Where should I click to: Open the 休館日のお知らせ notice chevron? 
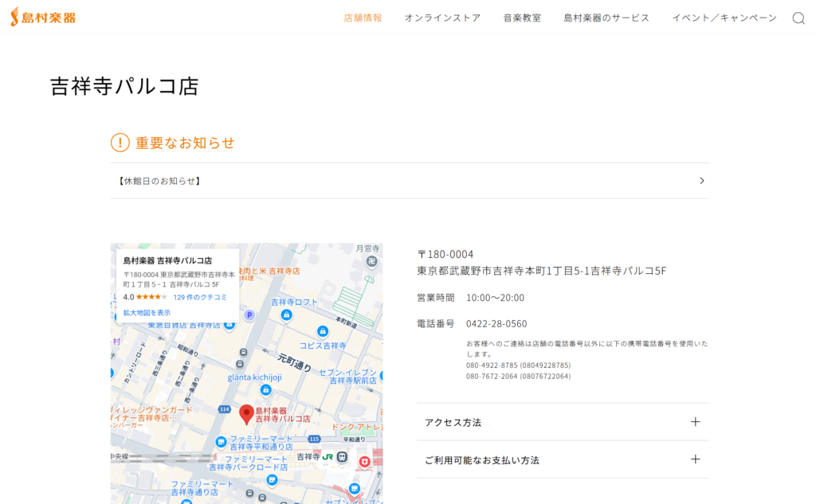[701, 181]
